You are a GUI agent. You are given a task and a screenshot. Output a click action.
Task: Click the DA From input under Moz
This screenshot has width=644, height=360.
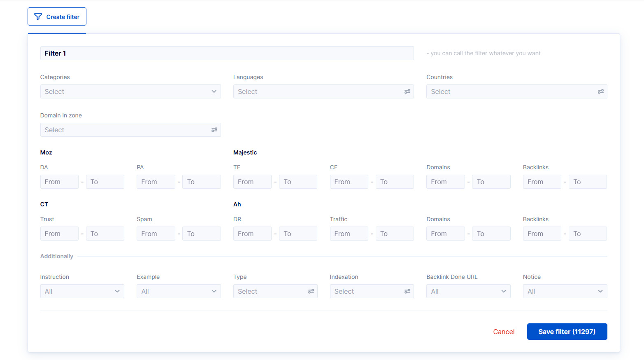point(59,182)
